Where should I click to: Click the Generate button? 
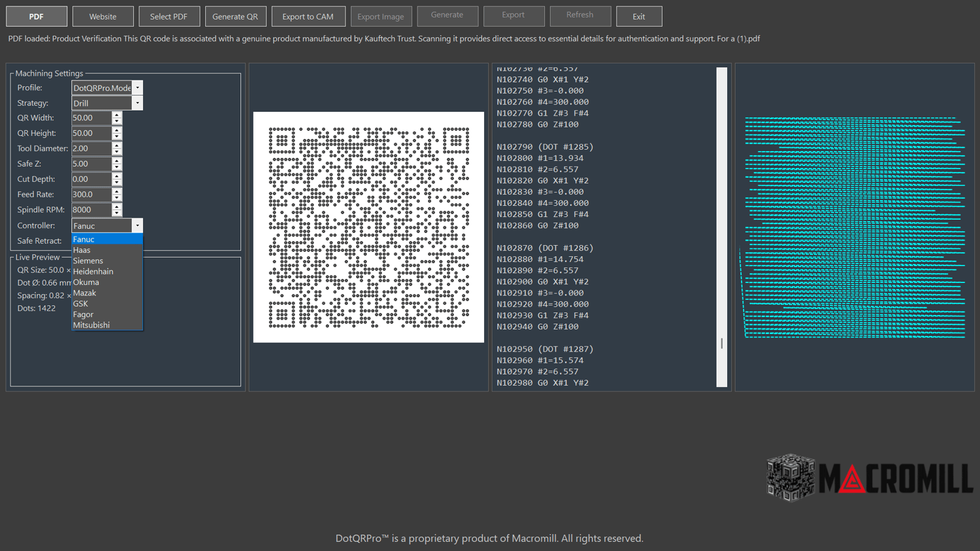[448, 15]
